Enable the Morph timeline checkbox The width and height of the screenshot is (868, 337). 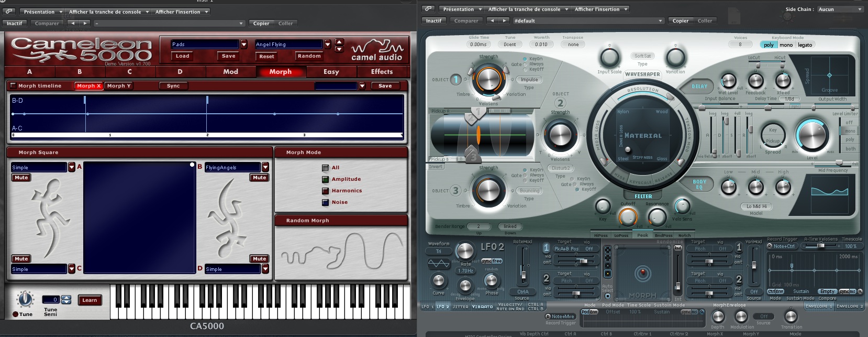(x=13, y=85)
